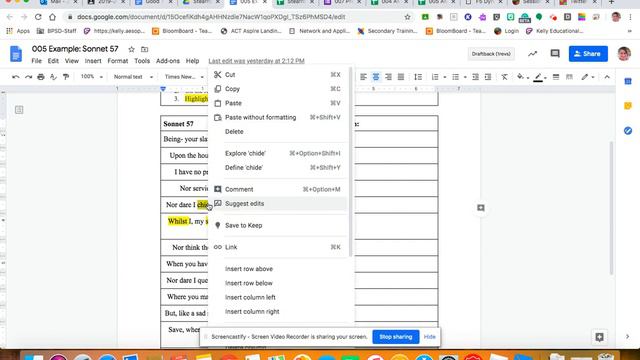This screenshot has height=360, width=640.
Task: Open Google Docs home icon
Action: [x=16, y=54]
